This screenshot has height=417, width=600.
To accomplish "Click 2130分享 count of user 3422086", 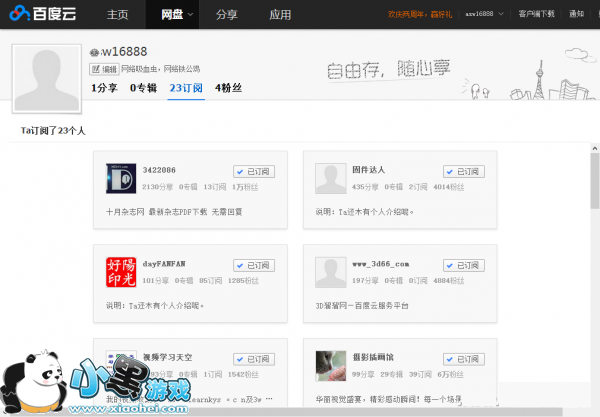I will coord(157,187).
